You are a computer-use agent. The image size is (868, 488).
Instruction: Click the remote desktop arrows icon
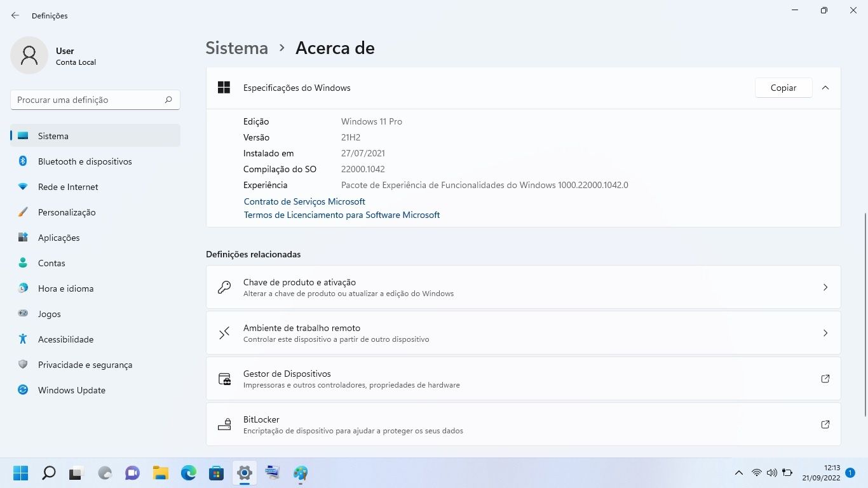224,333
